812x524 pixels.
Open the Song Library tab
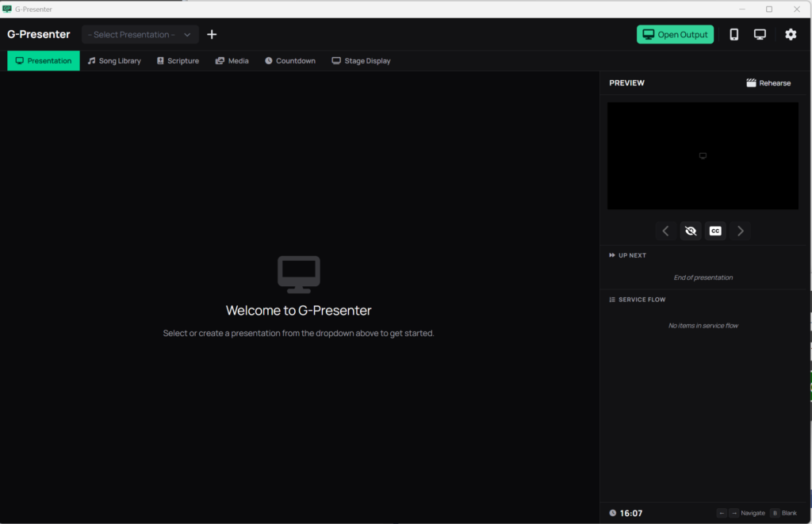click(114, 60)
